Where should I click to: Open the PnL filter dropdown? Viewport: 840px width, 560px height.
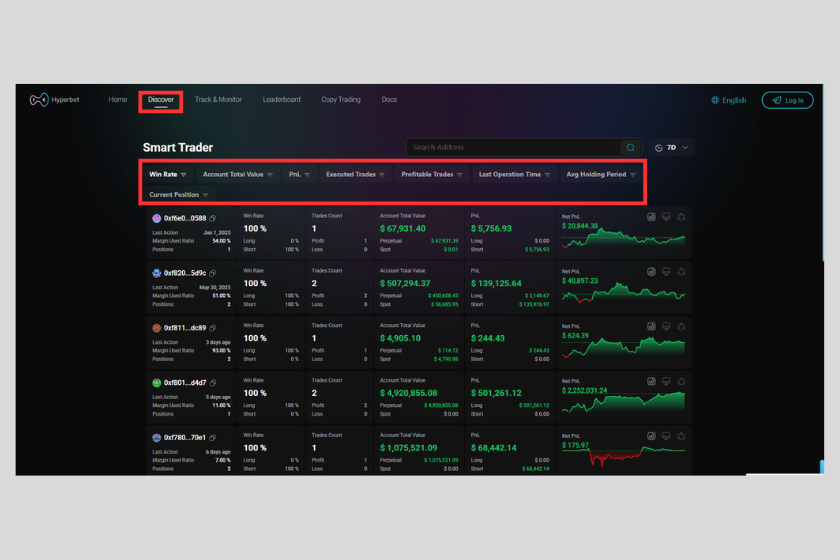(299, 175)
